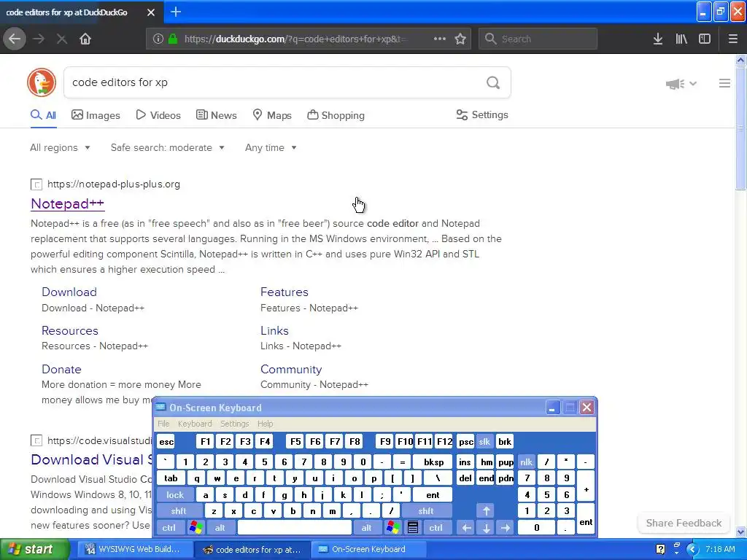The height and width of the screenshot is (560, 747).
Task: Submit search with magnifier icon
Action: pyautogui.click(x=493, y=83)
